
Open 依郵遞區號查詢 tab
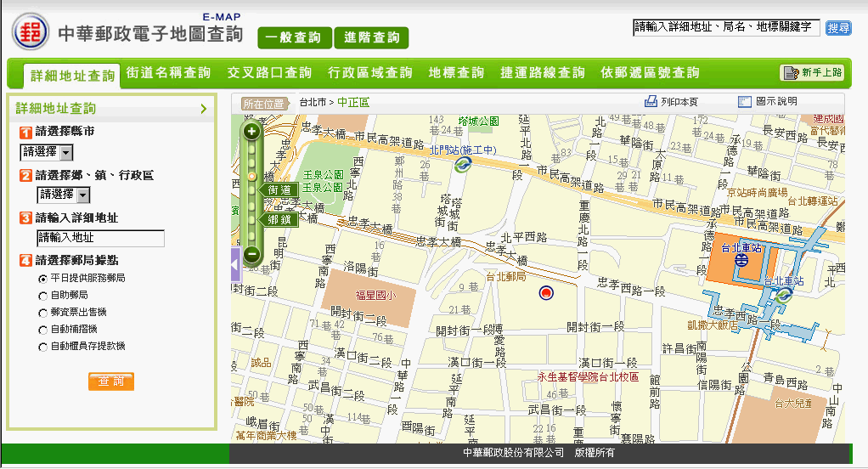tap(650, 72)
